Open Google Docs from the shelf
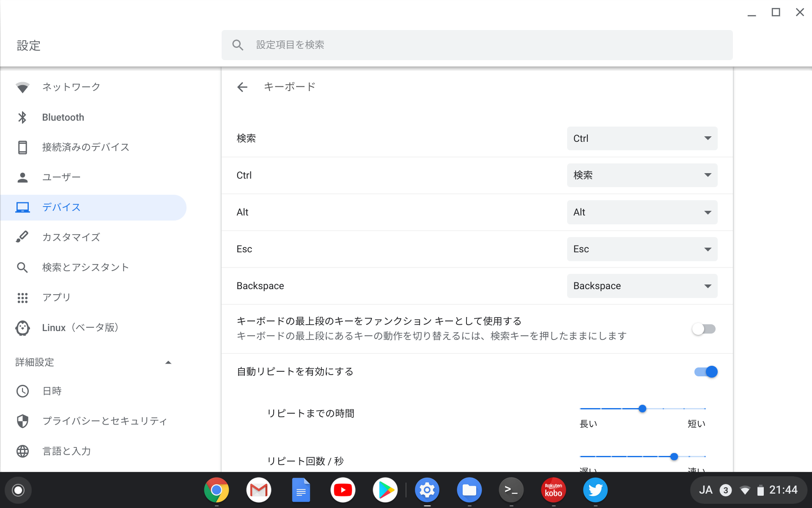The width and height of the screenshot is (812, 508). pyautogui.click(x=301, y=490)
